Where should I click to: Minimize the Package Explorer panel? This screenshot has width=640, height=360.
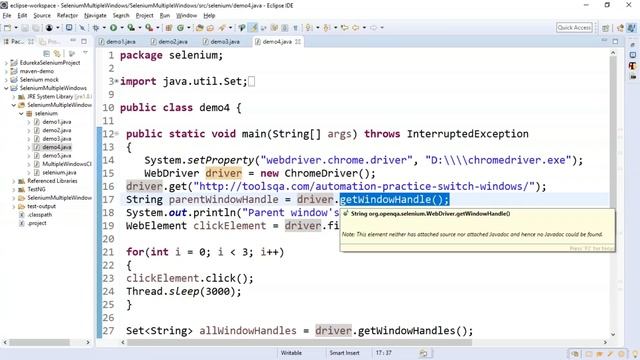(x=73, y=41)
